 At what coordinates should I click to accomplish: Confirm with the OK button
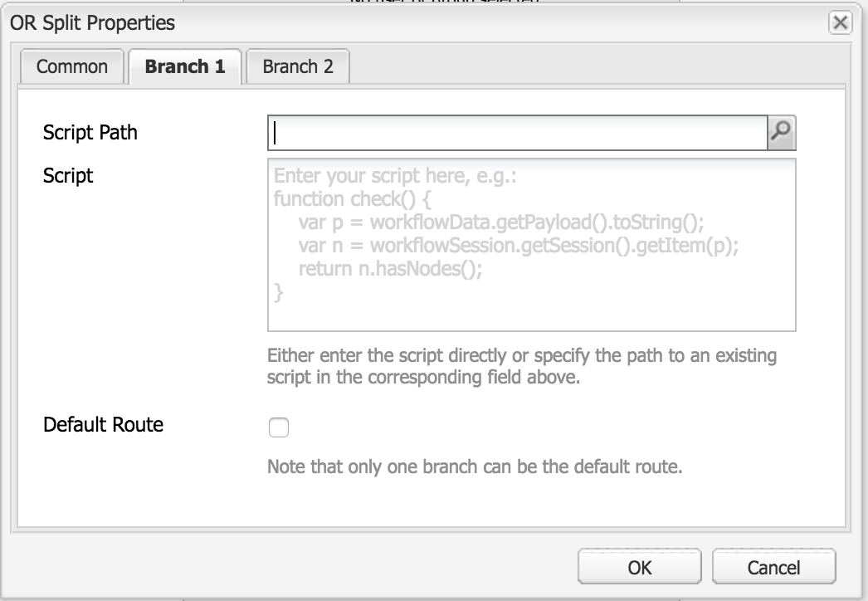639,567
